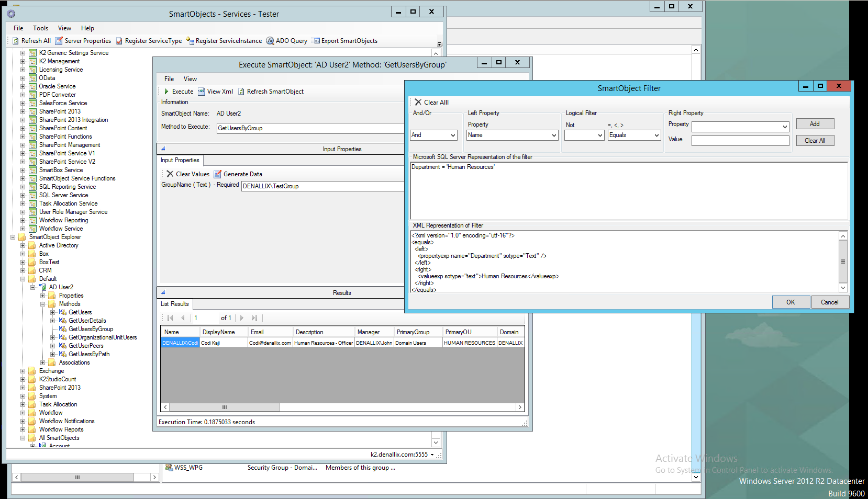Click View Xml in Execute window

tap(215, 92)
